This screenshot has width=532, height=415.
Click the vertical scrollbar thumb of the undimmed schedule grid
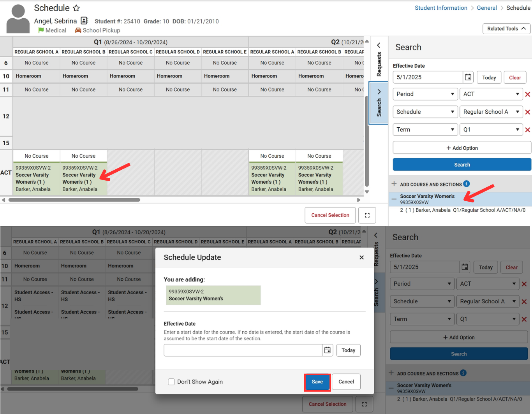[366, 141]
